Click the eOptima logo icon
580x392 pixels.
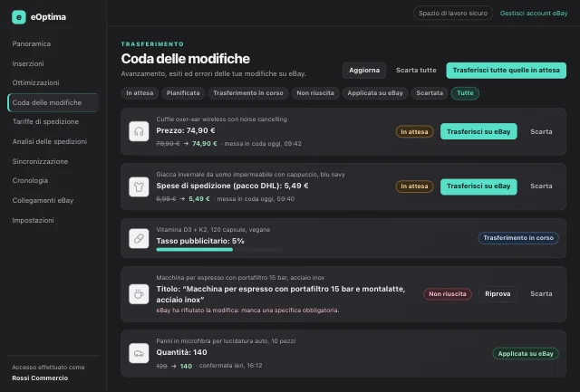pos(19,17)
